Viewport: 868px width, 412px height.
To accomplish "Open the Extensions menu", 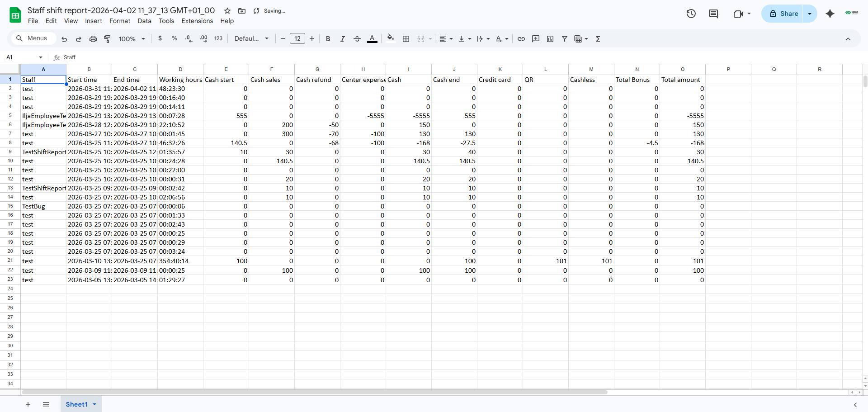I will pyautogui.click(x=197, y=21).
